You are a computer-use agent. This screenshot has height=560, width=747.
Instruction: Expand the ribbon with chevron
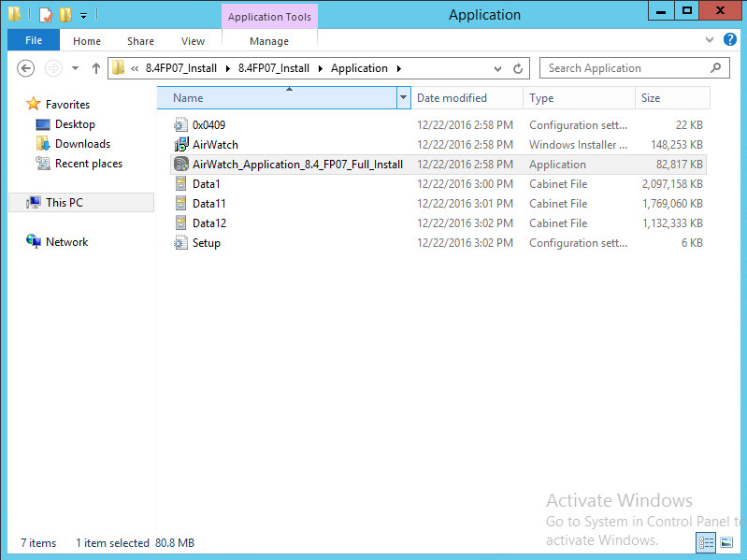[x=710, y=39]
